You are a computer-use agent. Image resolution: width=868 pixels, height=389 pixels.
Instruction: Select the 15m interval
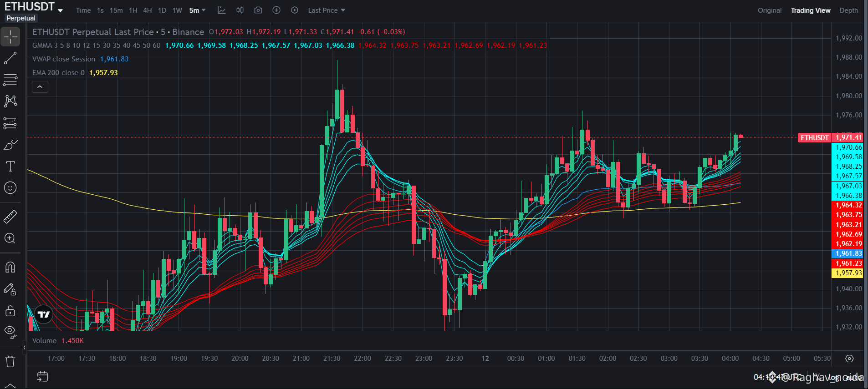pyautogui.click(x=116, y=10)
